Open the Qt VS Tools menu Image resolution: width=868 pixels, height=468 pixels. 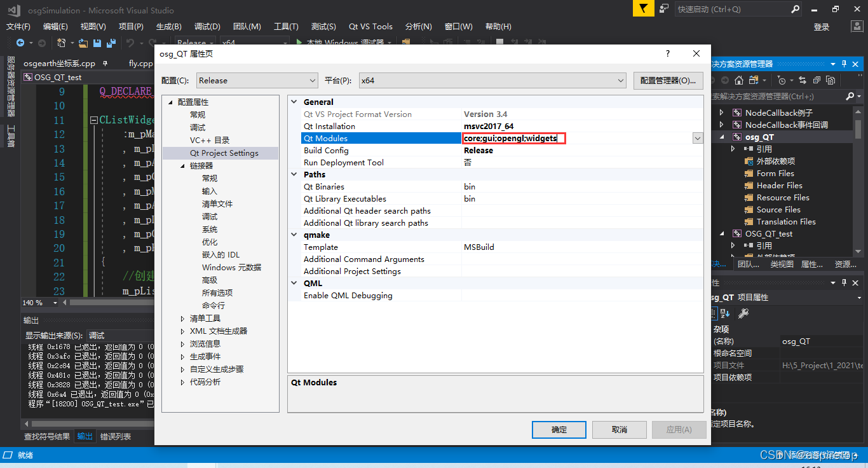coord(370,27)
